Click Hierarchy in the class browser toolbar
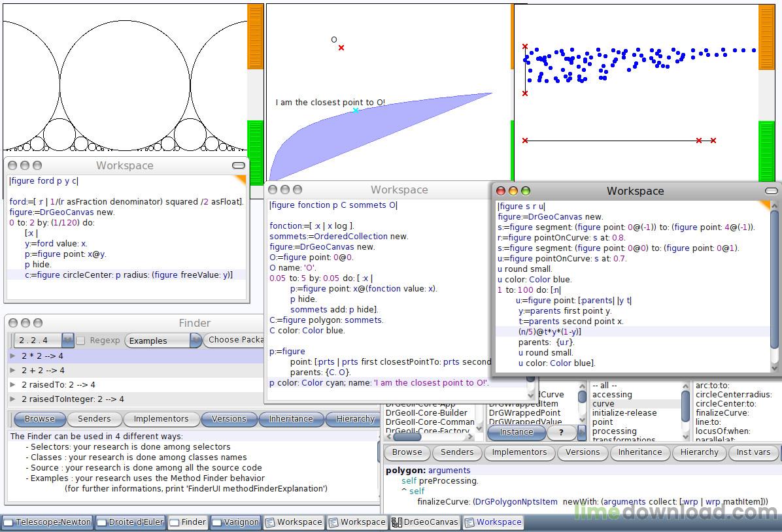 coord(699,452)
